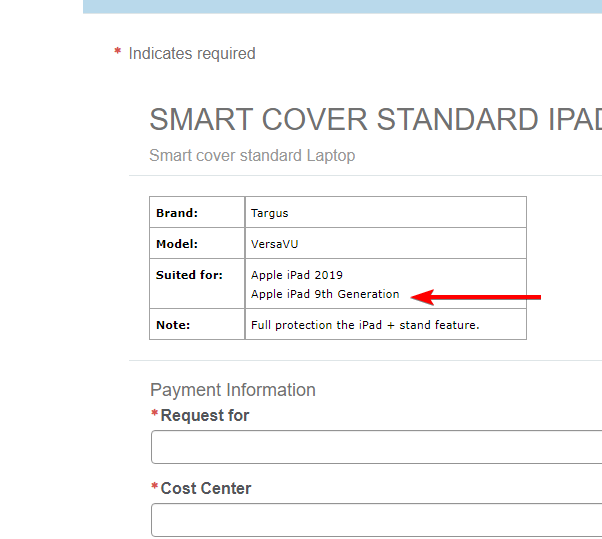Click the Apple iPad 2019 text
The height and width of the screenshot is (539, 602).
[297, 275]
